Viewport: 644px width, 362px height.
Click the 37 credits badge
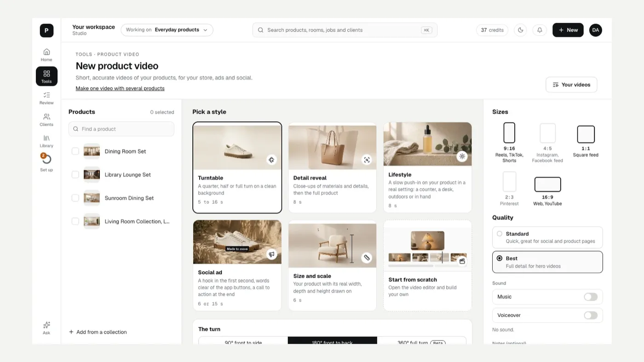[x=492, y=30]
